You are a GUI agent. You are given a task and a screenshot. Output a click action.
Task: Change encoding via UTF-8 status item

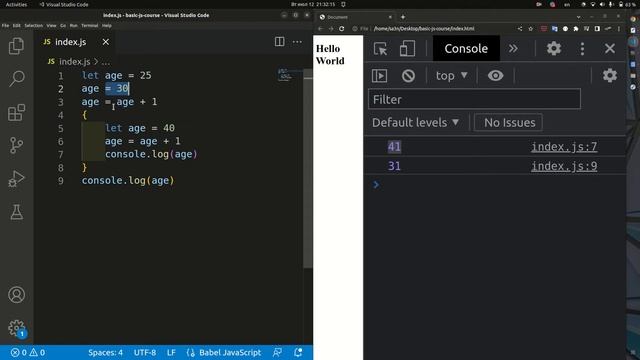pyautogui.click(x=145, y=353)
